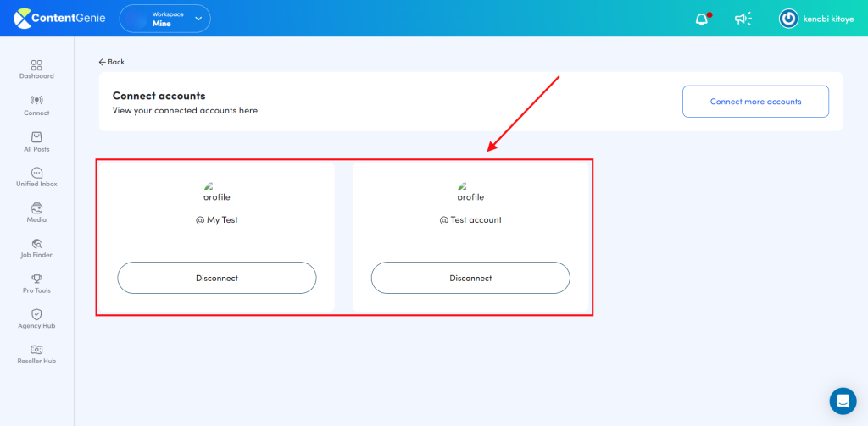This screenshot has width=868, height=426.
Task: Disconnect the My Test account
Action: [217, 278]
